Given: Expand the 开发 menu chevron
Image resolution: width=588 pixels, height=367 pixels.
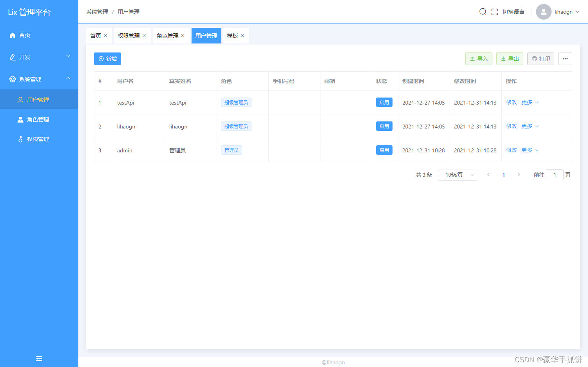Looking at the screenshot, I should (68, 56).
